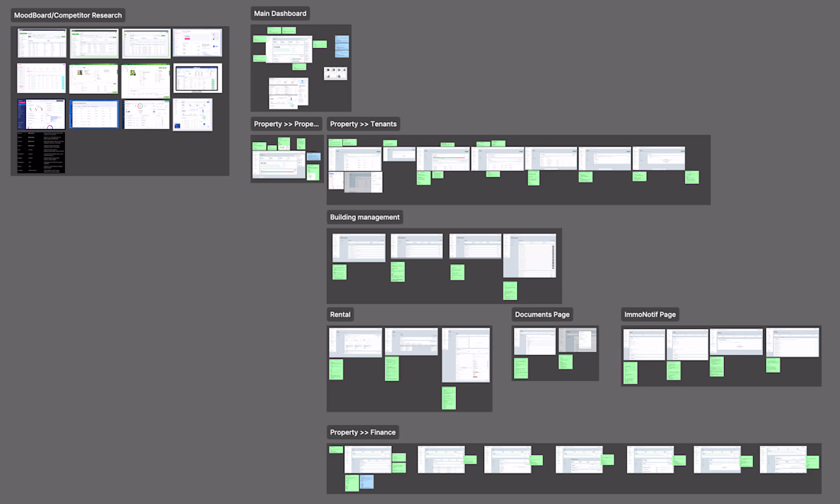This screenshot has height=504, width=840.
Task: Click the Property >> Finance section label
Action: tap(363, 432)
